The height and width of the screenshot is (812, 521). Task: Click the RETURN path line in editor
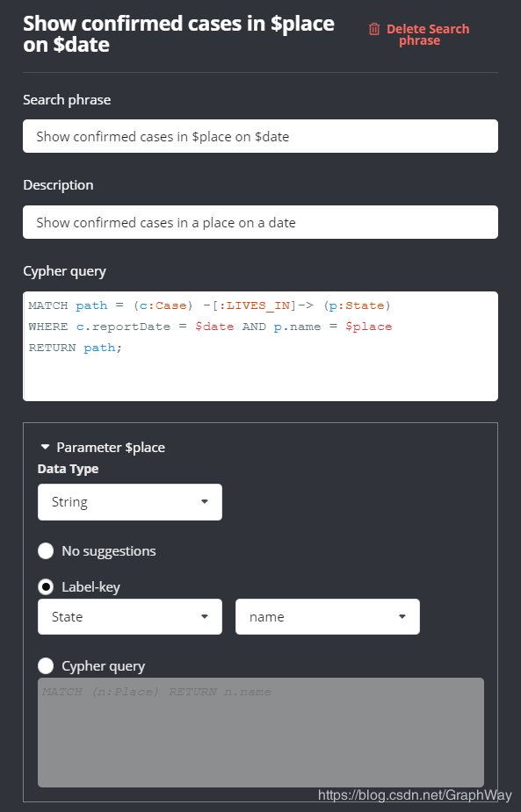click(76, 348)
